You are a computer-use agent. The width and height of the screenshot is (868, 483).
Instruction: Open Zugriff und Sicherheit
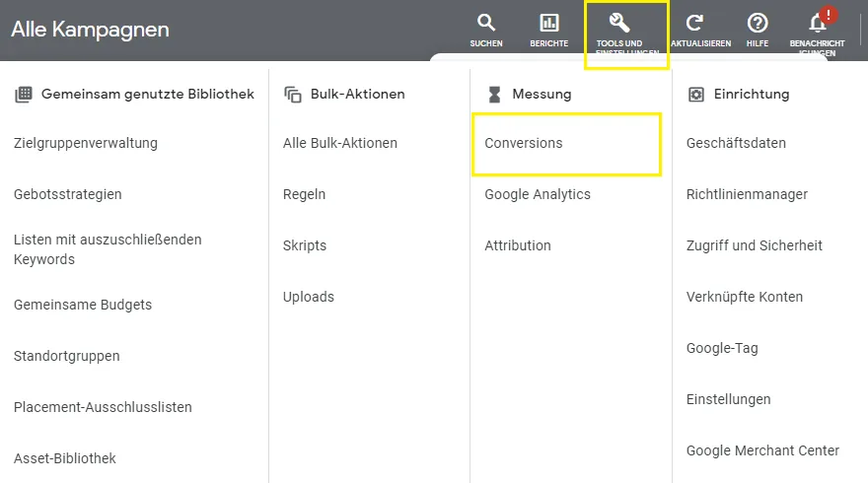click(754, 245)
